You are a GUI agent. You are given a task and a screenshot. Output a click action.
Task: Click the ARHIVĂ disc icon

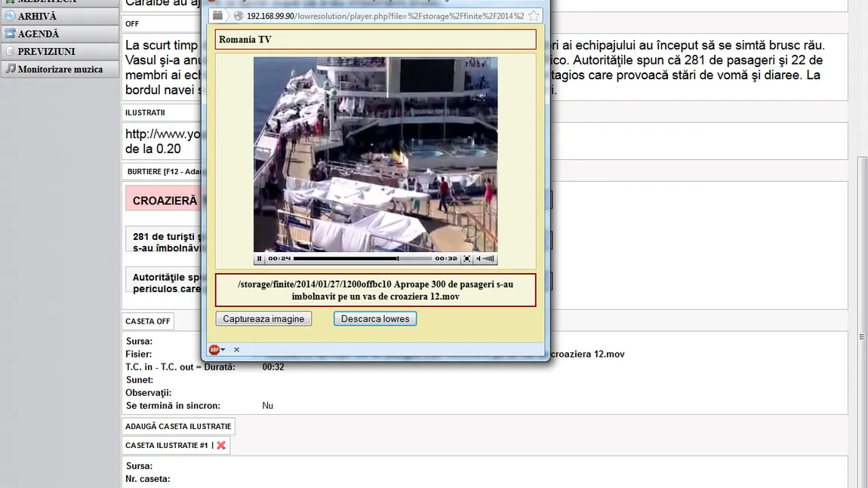point(10,16)
